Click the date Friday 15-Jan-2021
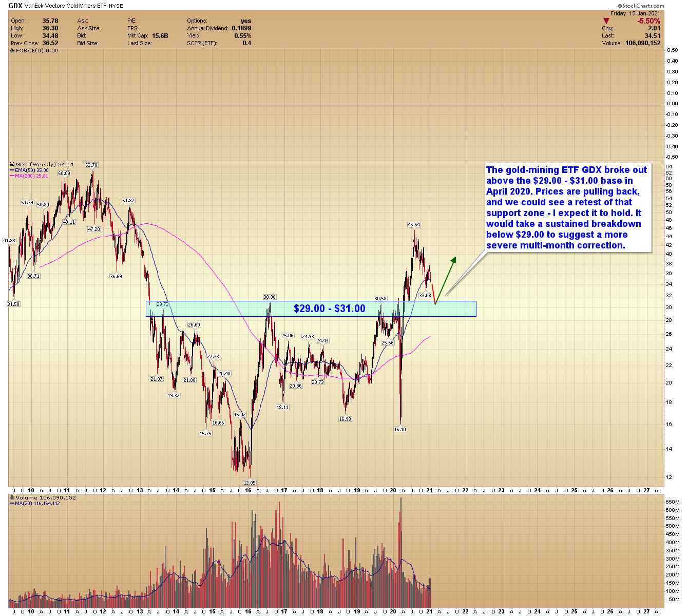 (635, 13)
